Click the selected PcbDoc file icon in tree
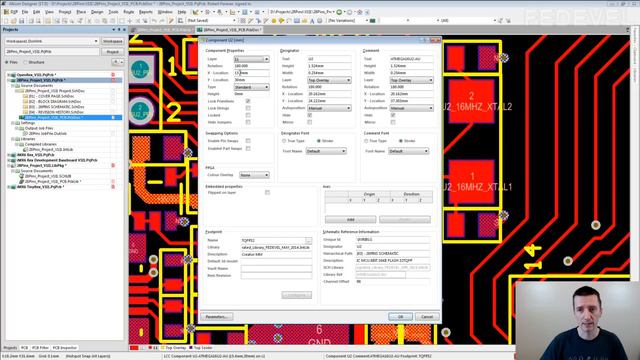This screenshot has width=640, height=360. 21,118
